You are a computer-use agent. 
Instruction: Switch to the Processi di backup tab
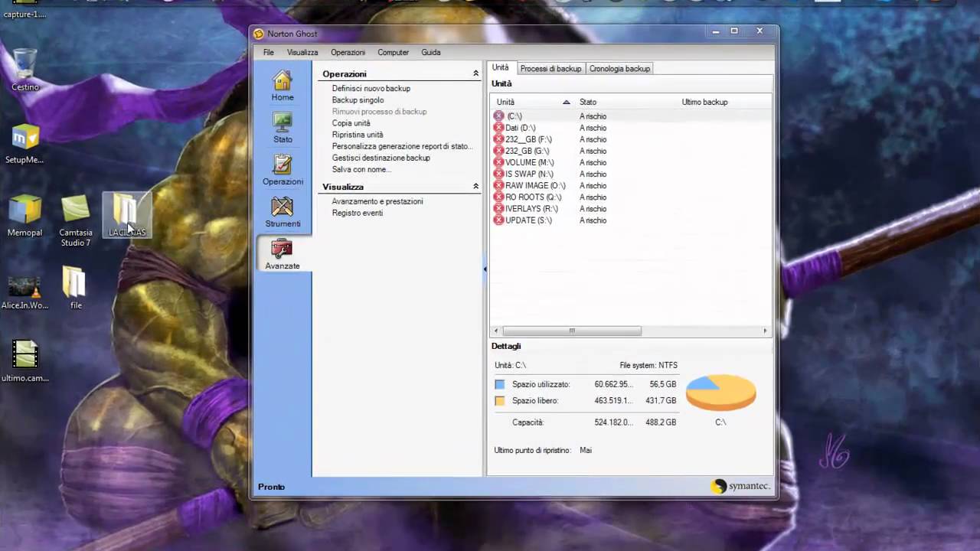(x=550, y=69)
